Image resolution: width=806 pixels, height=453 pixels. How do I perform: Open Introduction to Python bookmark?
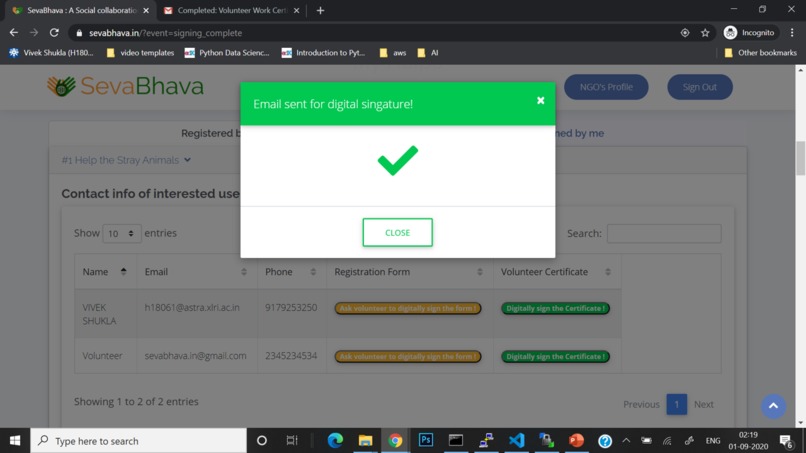point(324,52)
